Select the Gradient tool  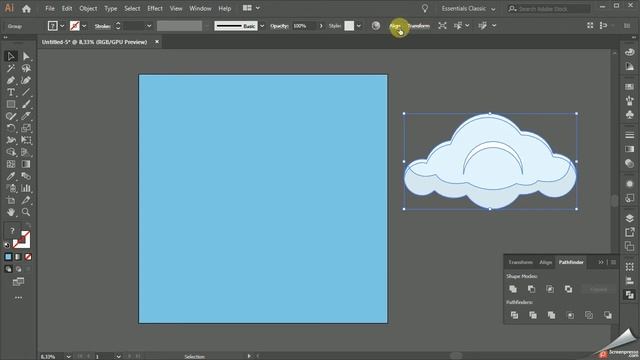point(26,164)
